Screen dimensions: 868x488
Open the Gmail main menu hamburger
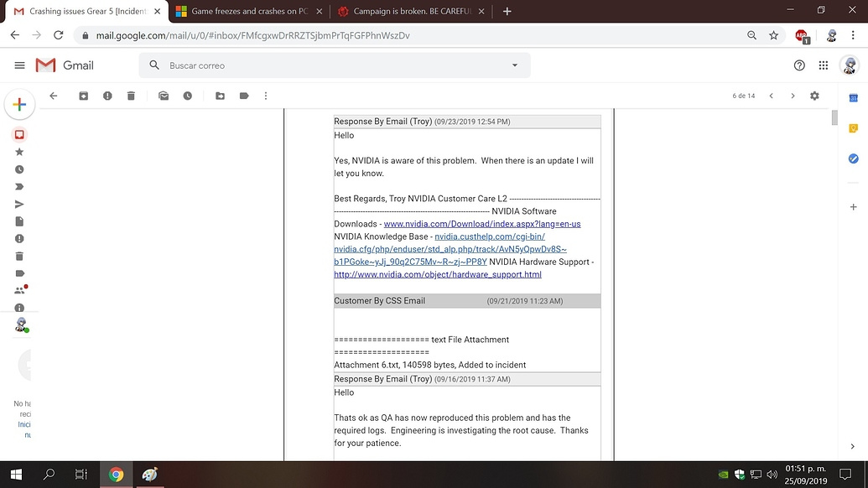tap(19, 65)
